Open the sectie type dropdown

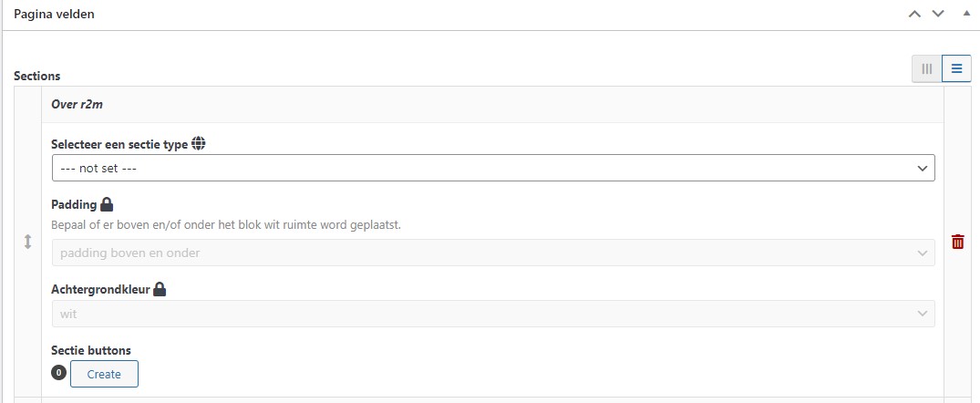(x=493, y=168)
